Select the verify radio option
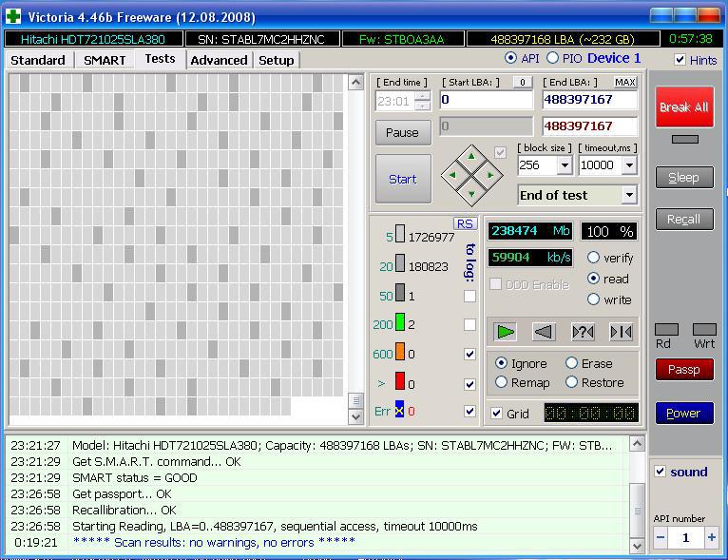This screenshot has height=560, width=728. click(594, 258)
